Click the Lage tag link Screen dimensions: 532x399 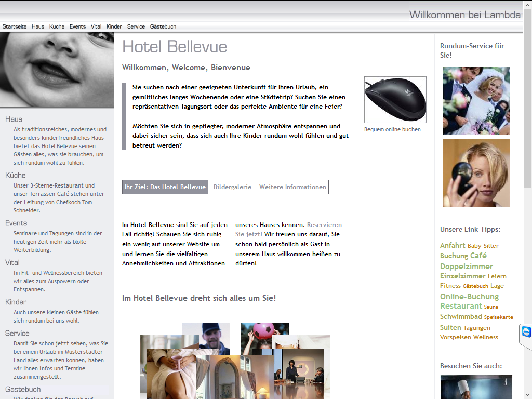497,286
